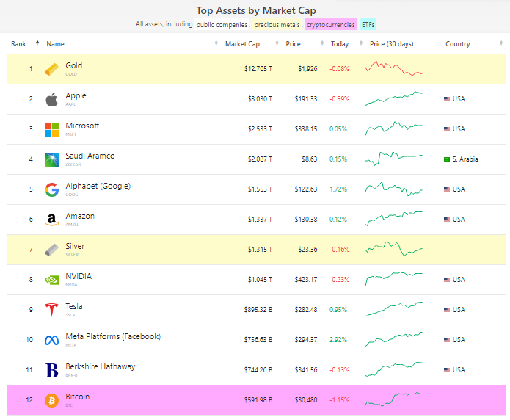The height and width of the screenshot is (420, 510).
Task: Click Apple's 30-day price chart
Action: coord(394,98)
